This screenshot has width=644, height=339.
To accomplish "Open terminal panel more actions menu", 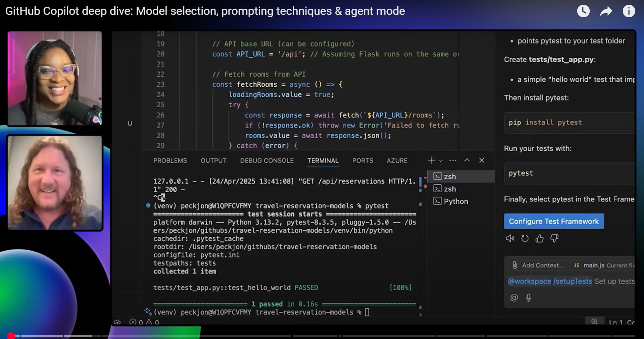I will coord(453,161).
